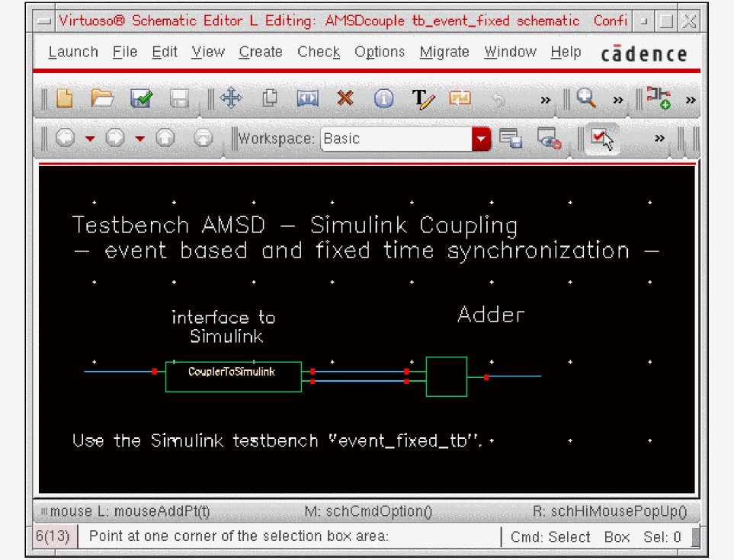Open the Create menu
This screenshot has width=734, height=560.
[261, 52]
